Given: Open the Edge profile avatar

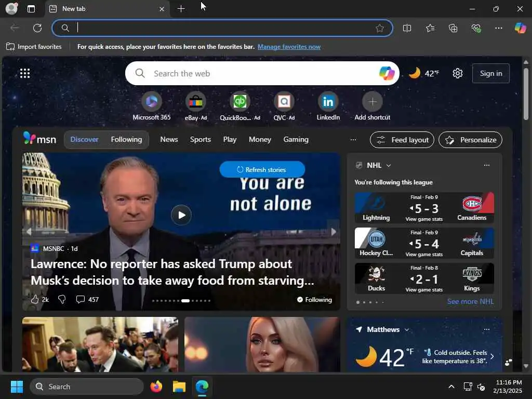Looking at the screenshot, I should [11, 8].
